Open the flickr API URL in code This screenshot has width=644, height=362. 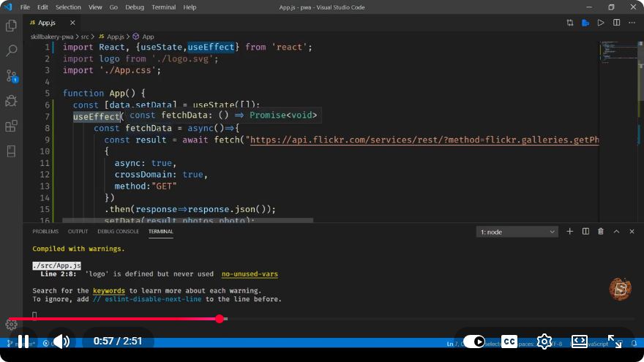pos(424,140)
